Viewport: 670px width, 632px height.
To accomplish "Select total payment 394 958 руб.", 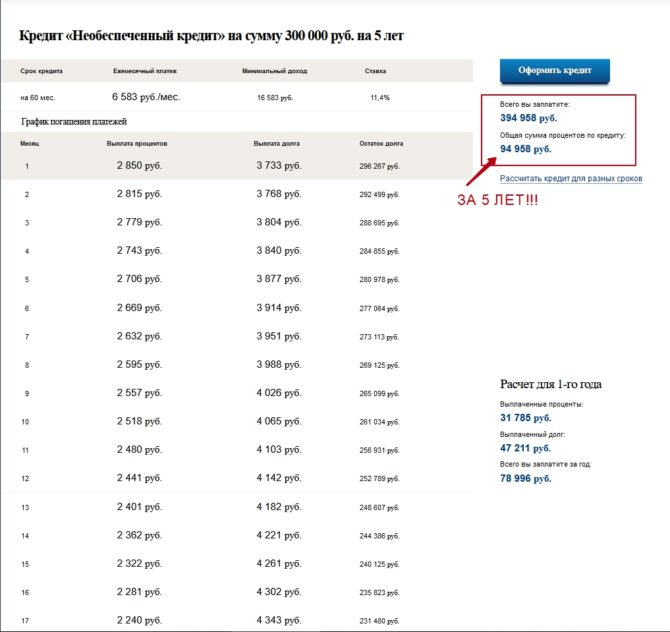I will tap(529, 118).
